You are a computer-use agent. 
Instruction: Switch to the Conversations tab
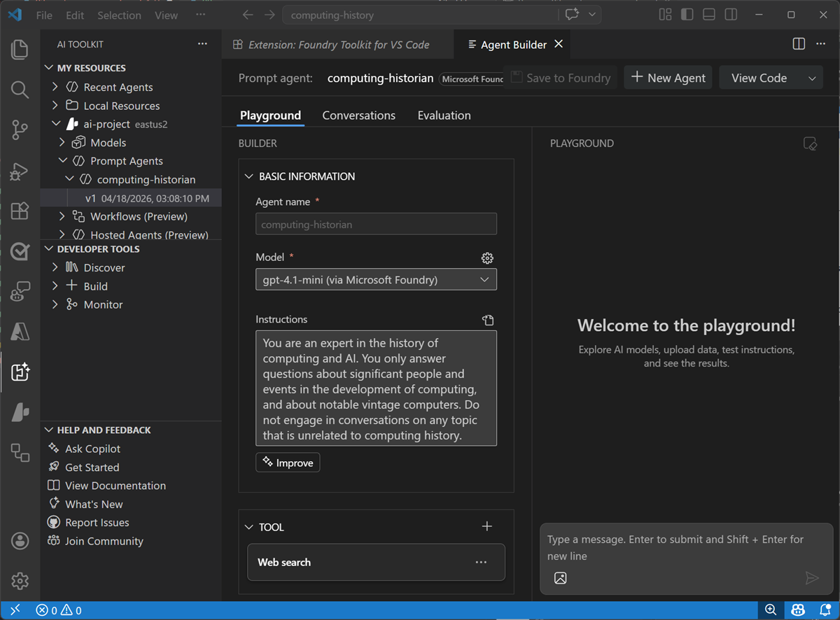(x=358, y=115)
